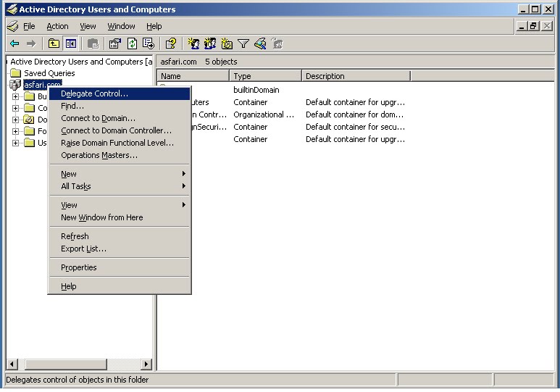The width and height of the screenshot is (560, 392).
Task: Expand the Co folder tree node
Action: (x=15, y=108)
